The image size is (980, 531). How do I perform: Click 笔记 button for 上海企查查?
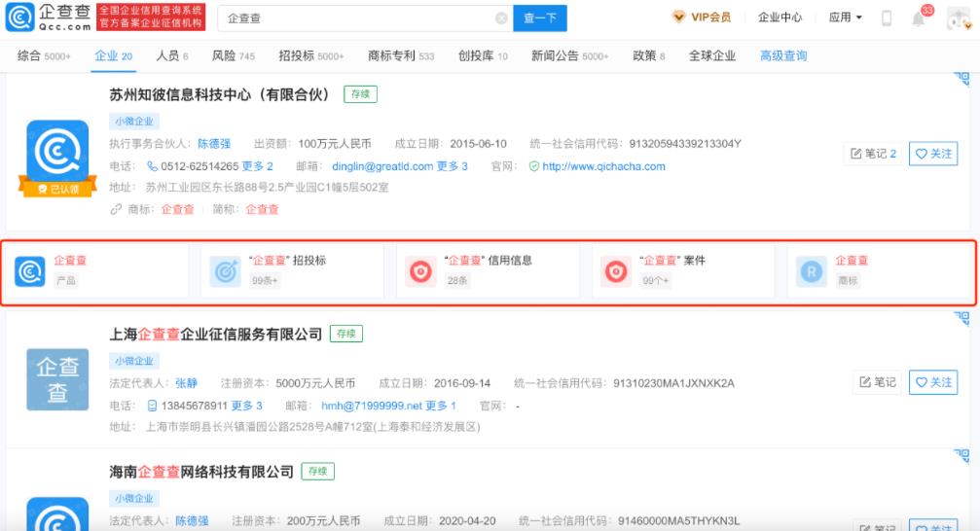tap(878, 382)
